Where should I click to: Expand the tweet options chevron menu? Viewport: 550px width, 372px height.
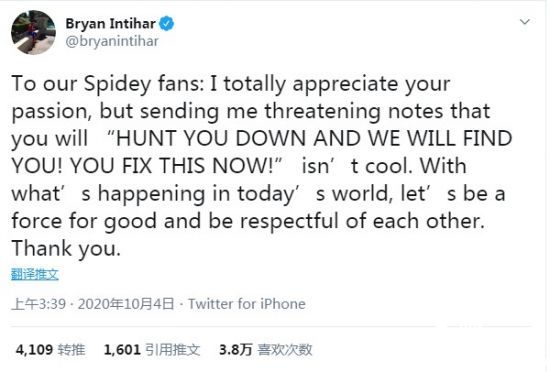coord(524,22)
